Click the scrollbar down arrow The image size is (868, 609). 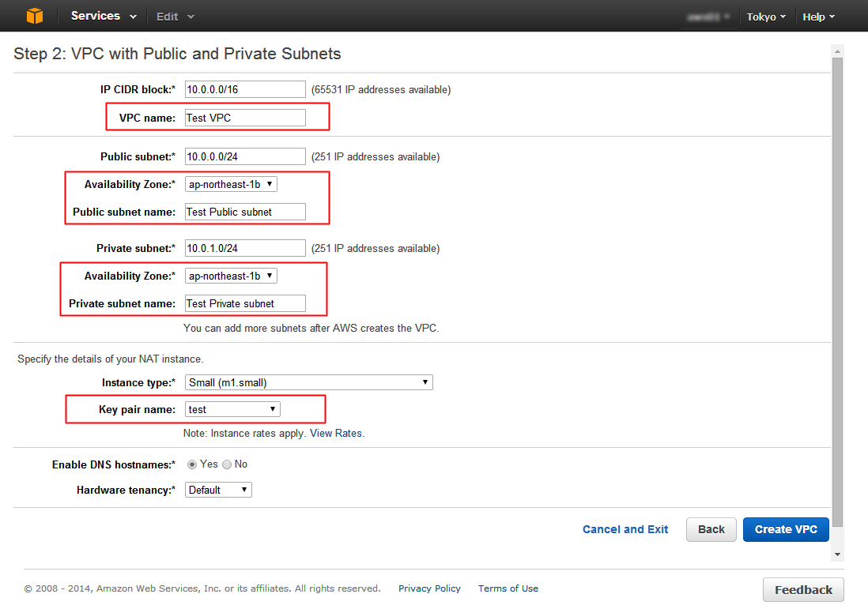click(x=838, y=554)
